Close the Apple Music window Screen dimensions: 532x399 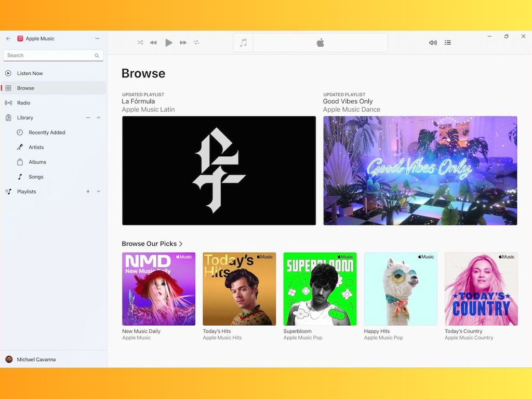(523, 36)
